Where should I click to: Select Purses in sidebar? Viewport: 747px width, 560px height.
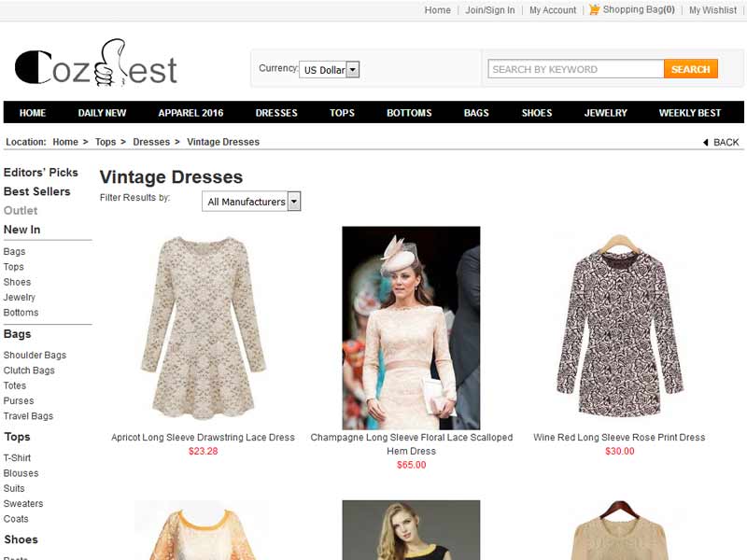(x=19, y=400)
